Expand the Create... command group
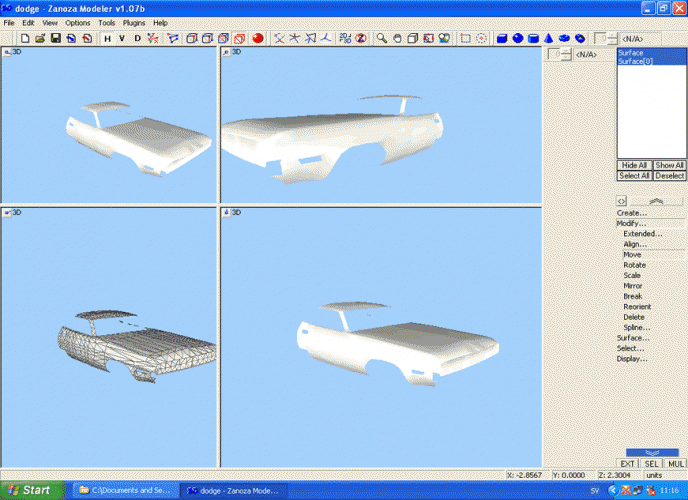This screenshot has height=500, width=688. point(632,213)
